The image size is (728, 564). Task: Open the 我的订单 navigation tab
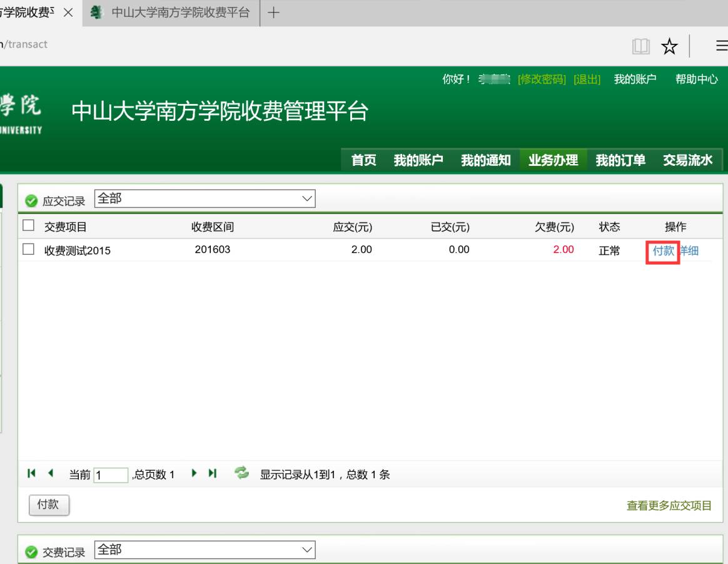(x=620, y=160)
